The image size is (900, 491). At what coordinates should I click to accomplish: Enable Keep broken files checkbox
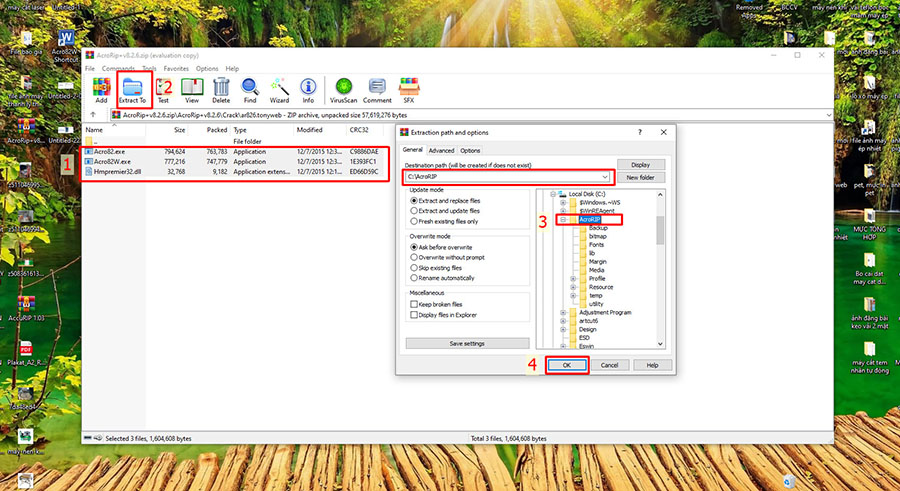[x=414, y=304]
